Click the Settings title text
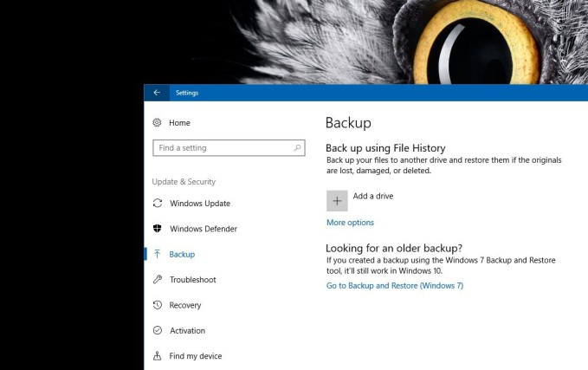This screenshot has height=370, width=588. [187, 93]
